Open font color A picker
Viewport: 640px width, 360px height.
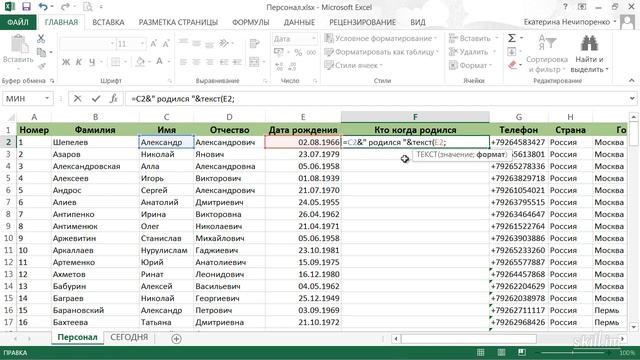click(160, 62)
